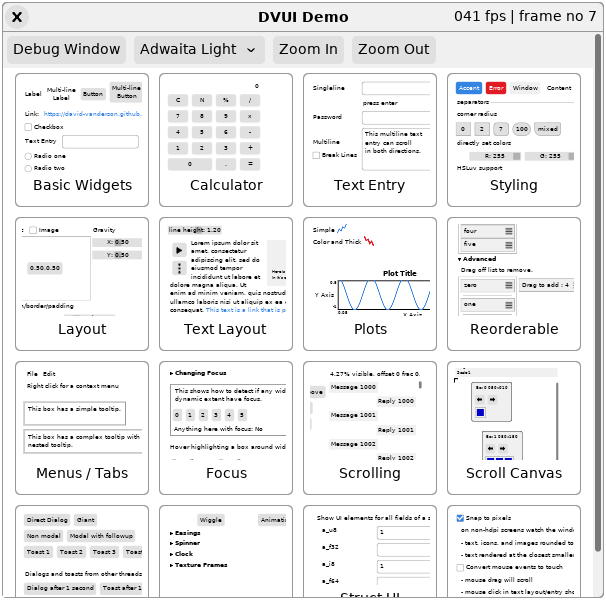Enable Convert mouse events to touch

coord(460,568)
